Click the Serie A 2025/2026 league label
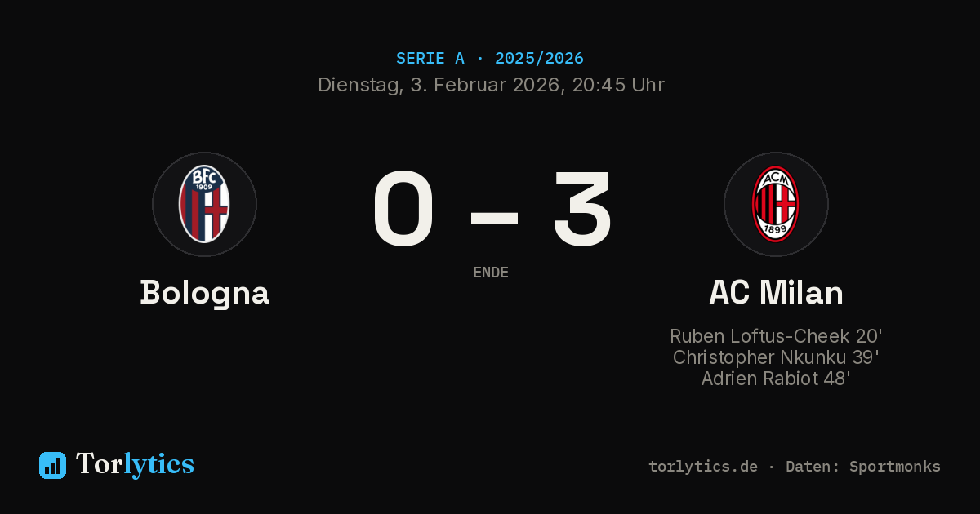Image resolution: width=980 pixels, height=514 pixels. (490, 58)
